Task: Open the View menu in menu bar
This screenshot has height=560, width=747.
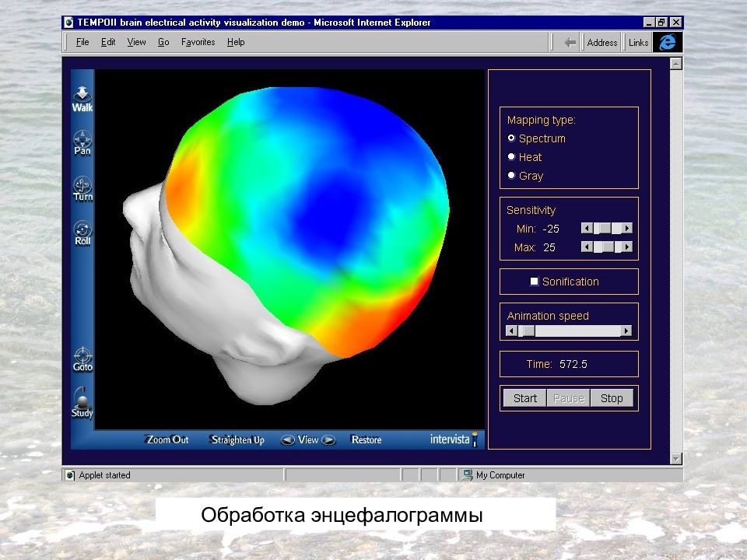Action: tap(136, 42)
